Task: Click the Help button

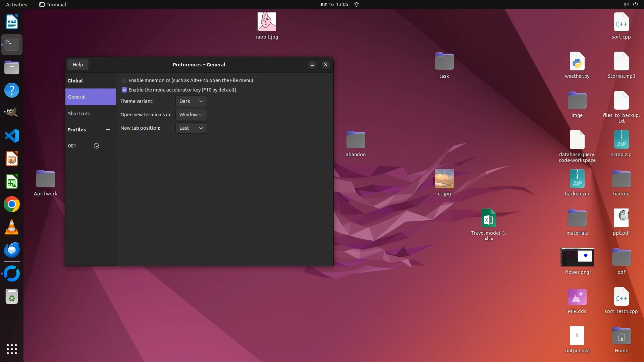Action: [x=78, y=65]
